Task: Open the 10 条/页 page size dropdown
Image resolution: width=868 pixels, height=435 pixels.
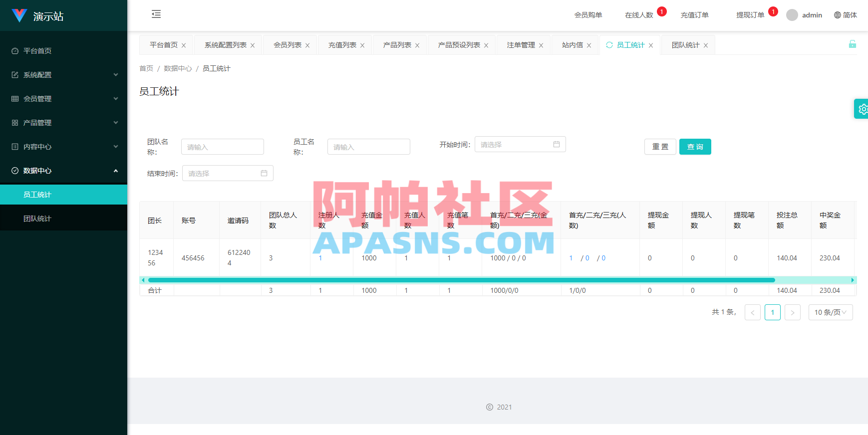Action: (831, 312)
